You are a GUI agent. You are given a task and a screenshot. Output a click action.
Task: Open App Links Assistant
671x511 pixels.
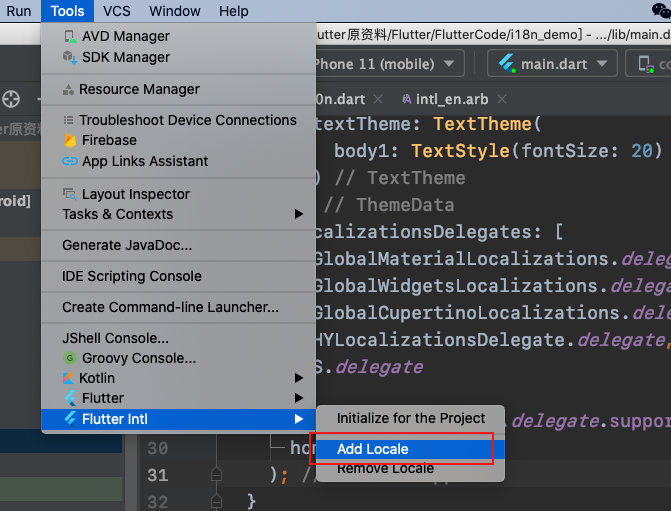coord(178,161)
